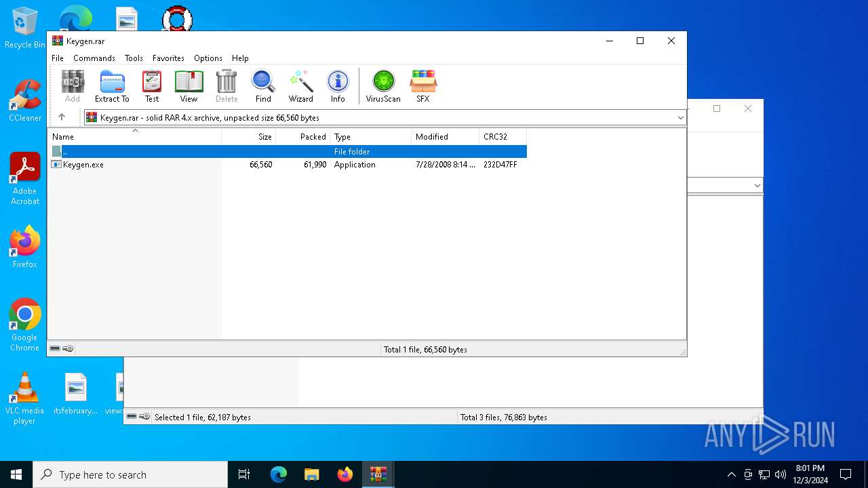Viewport: 868px width, 488px height.
Task: Open File Explorer from the taskbar
Action: point(312,474)
